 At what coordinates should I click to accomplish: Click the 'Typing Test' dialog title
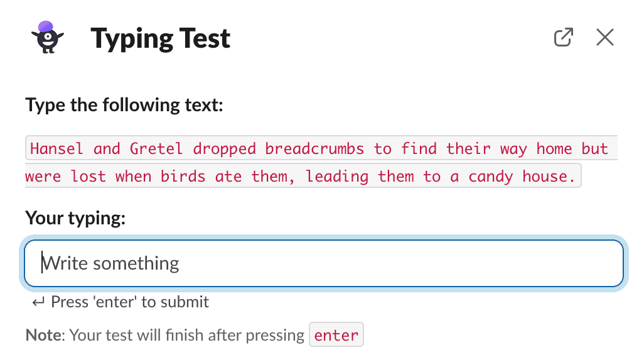[160, 39]
